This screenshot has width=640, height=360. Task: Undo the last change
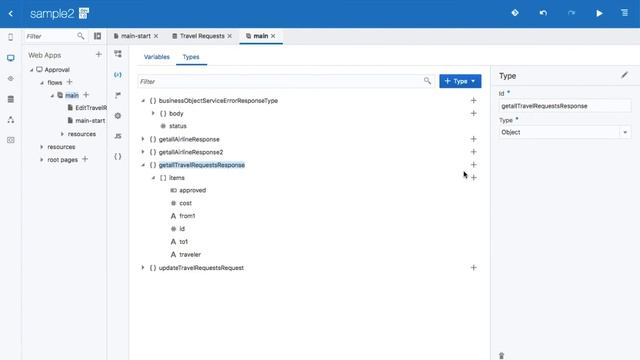click(x=543, y=13)
